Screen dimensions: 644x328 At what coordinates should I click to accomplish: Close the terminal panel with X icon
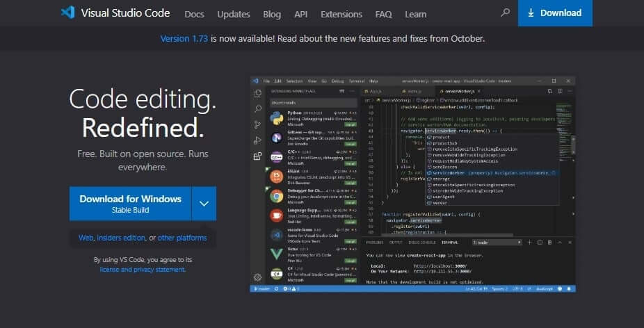click(x=570, y=243)
